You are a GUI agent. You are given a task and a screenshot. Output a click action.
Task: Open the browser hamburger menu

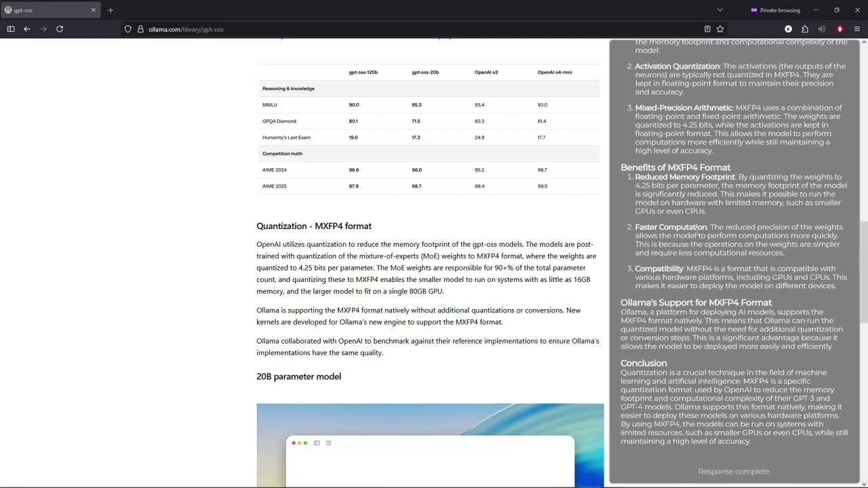[x=857, y=29]
